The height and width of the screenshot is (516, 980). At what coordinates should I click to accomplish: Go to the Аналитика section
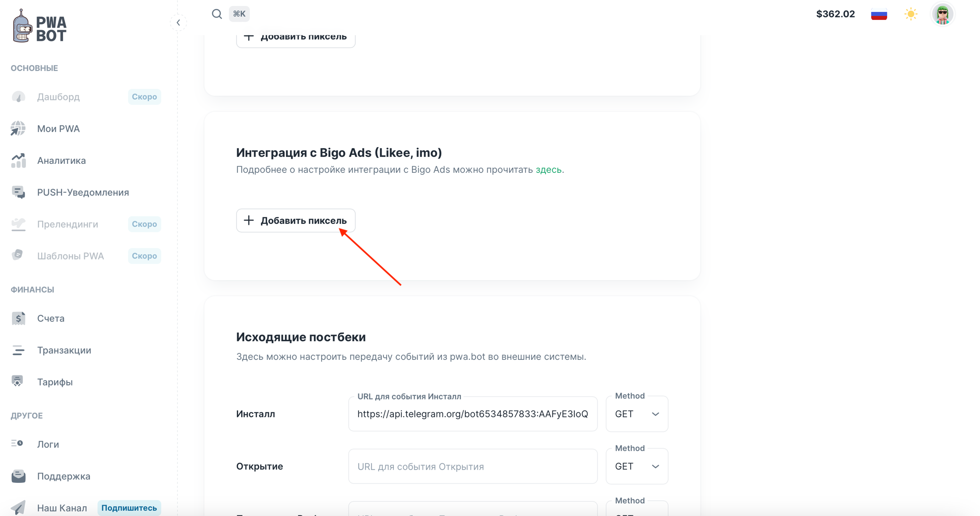pyautogui.click(x=61, y=160)
